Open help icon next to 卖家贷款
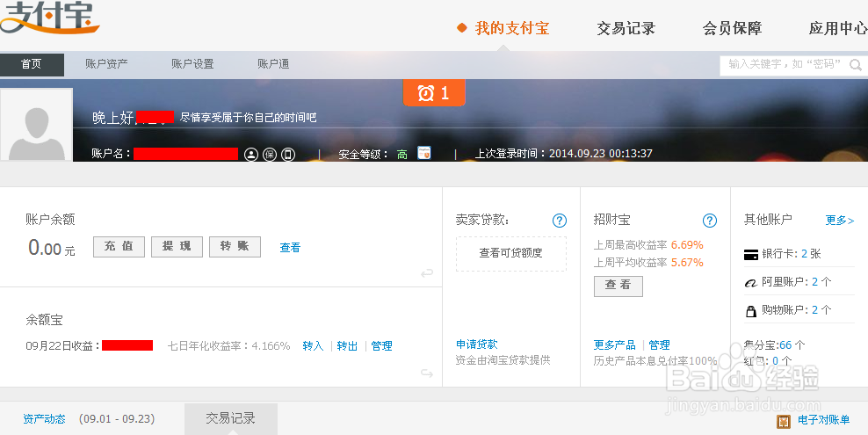The image size is (868, 435). (x=560, y=221)
